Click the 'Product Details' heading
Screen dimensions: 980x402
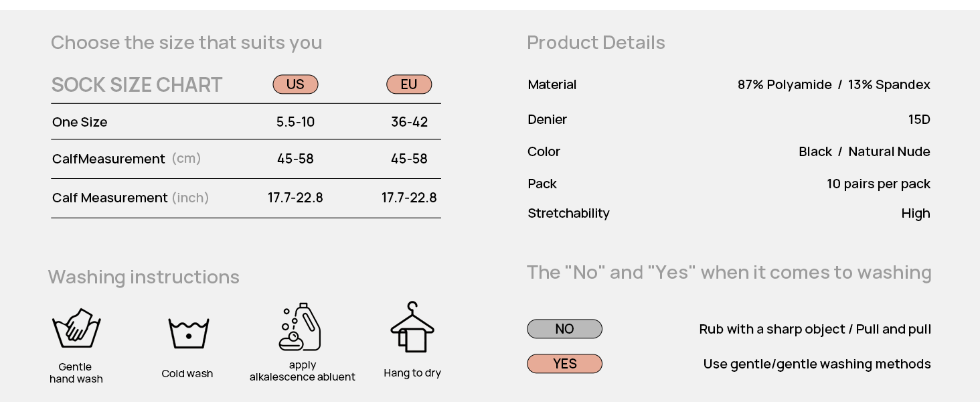coord(596,42)
